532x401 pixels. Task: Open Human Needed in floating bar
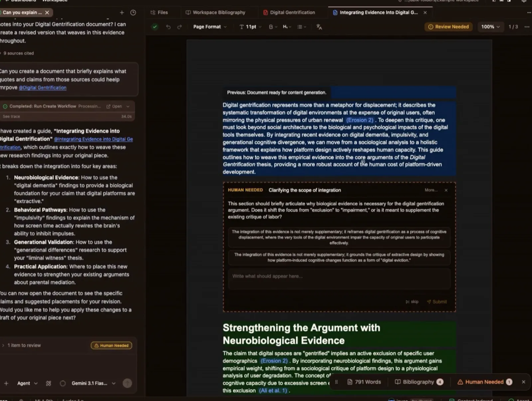485,382
